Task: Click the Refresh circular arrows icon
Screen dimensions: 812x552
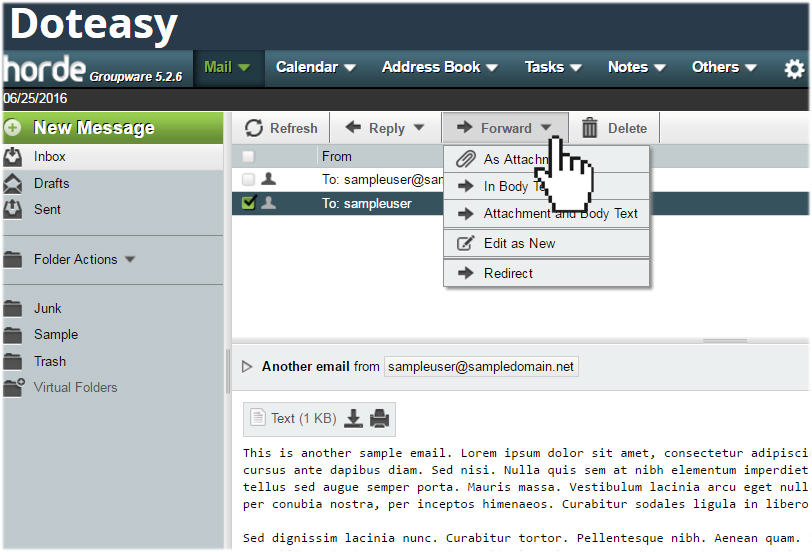Action: pos(254,128)
